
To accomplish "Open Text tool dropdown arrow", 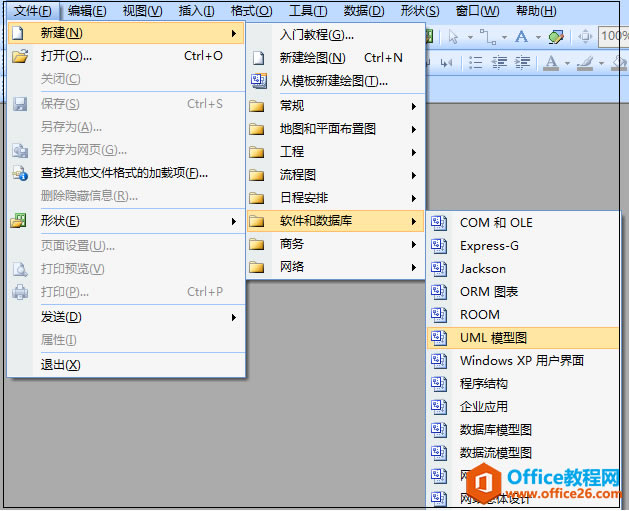I will click(538, 37).
